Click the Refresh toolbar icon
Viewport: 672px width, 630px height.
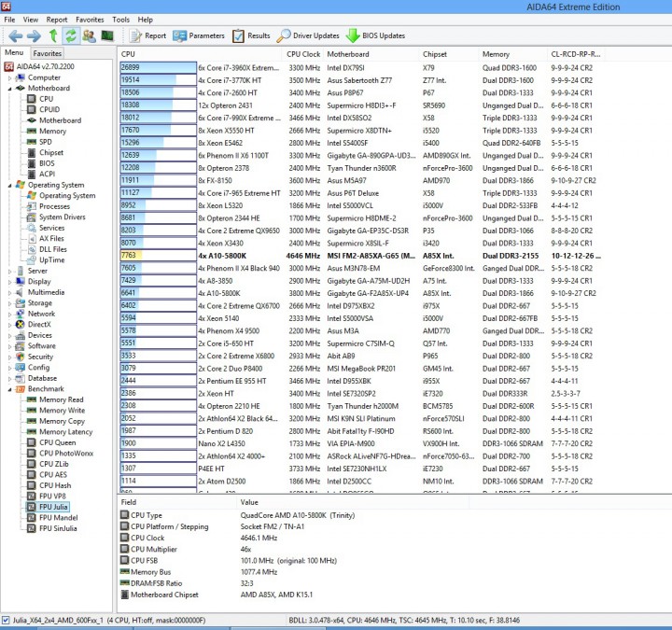tap(71, 35)
